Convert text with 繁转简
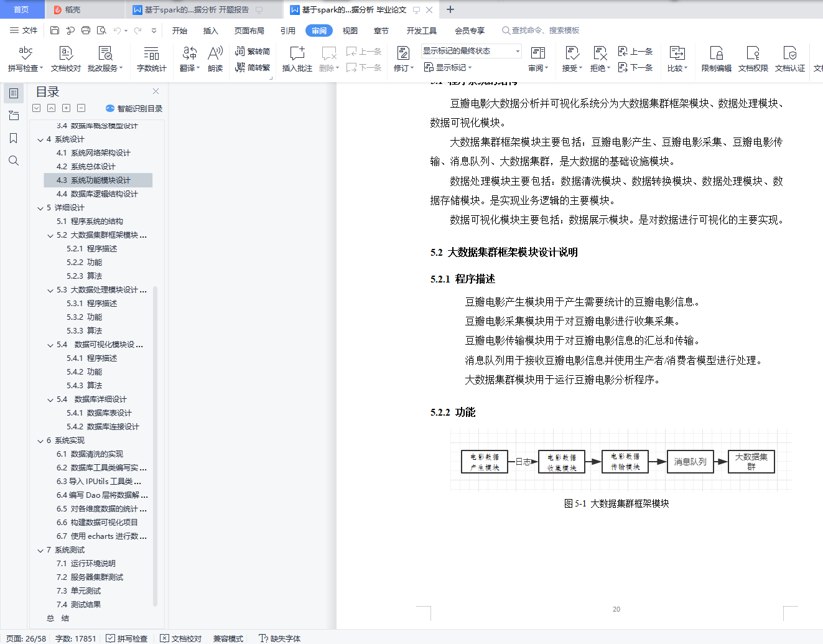 click(x=253, y=51)
